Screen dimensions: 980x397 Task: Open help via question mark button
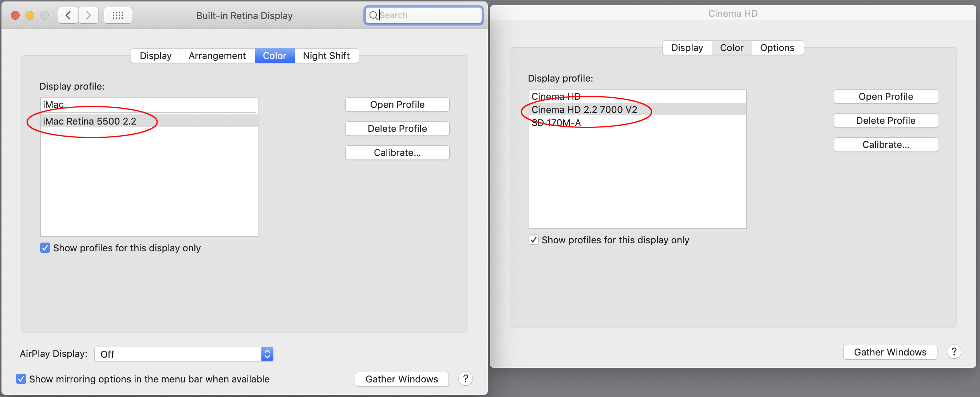click(x=465, y=379)
